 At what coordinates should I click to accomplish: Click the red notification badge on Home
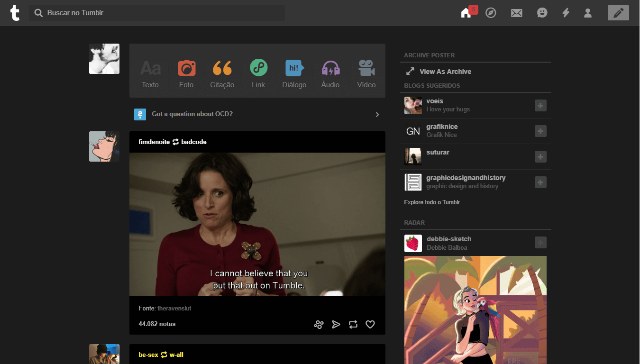[473, 9]
